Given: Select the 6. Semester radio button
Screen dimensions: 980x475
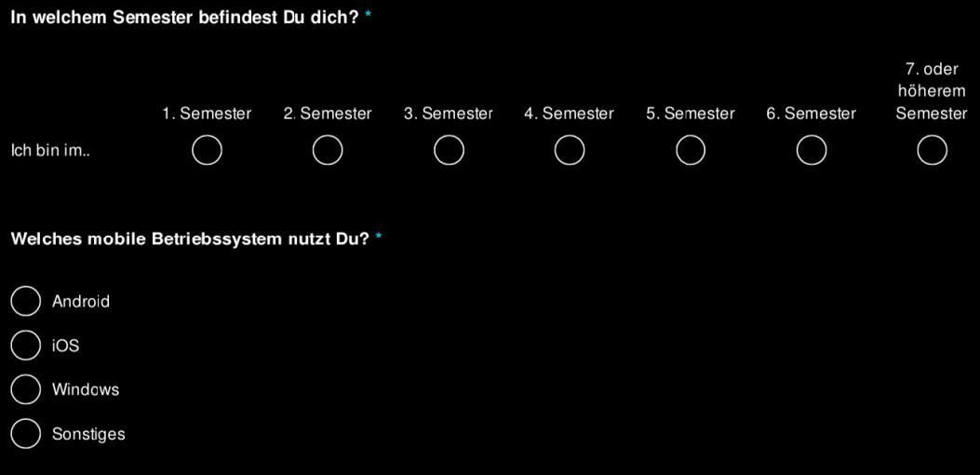Looking at the screenshot, I should tap(812, 150).
